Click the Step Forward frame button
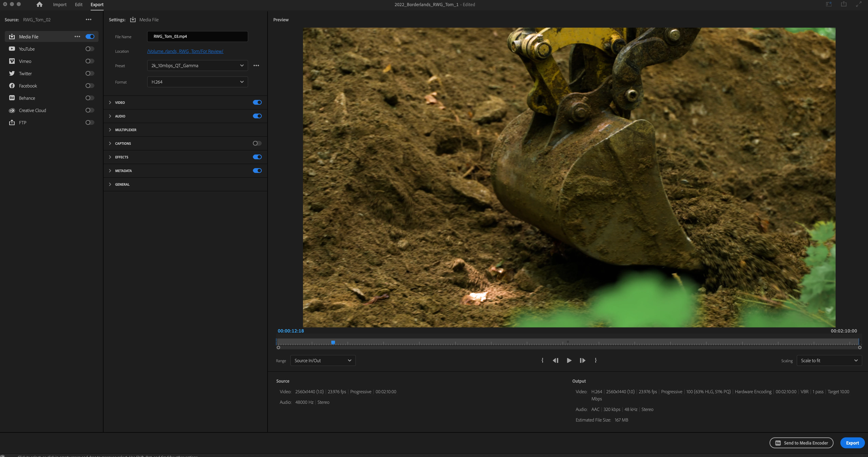 (582, 360)
